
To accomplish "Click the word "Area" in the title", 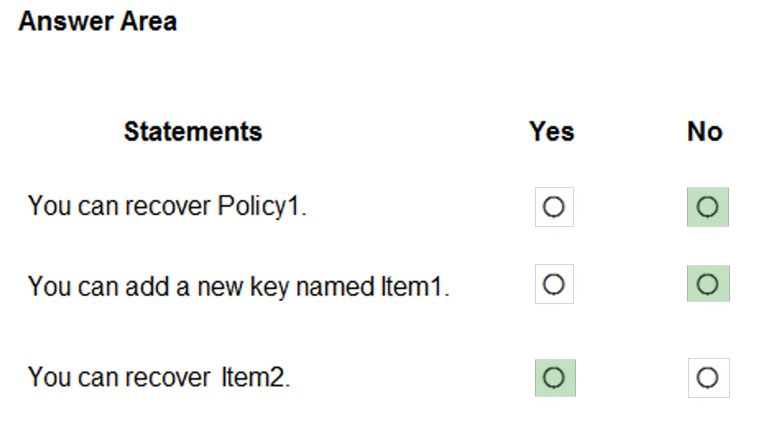I will [x=148, y=22].
